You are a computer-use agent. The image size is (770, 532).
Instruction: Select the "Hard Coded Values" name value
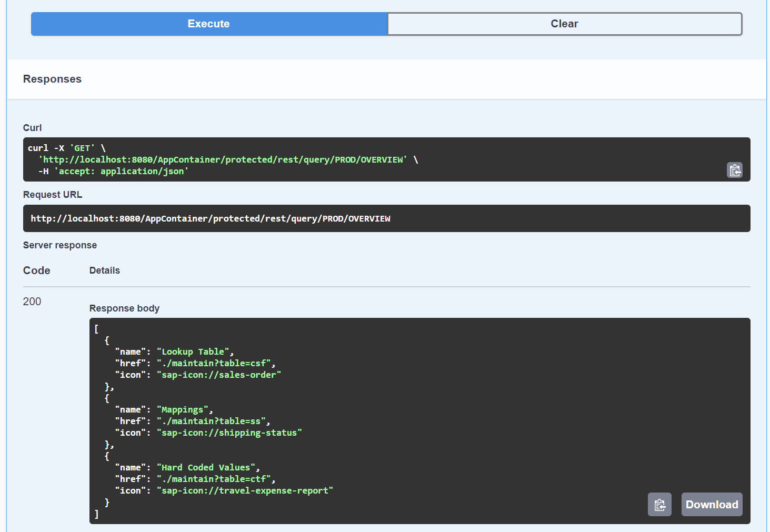pyautogui.click(x=206, y=467)
